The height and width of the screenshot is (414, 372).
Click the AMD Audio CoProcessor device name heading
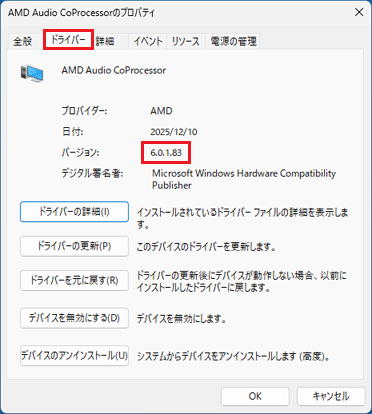[x=114, y=70]
